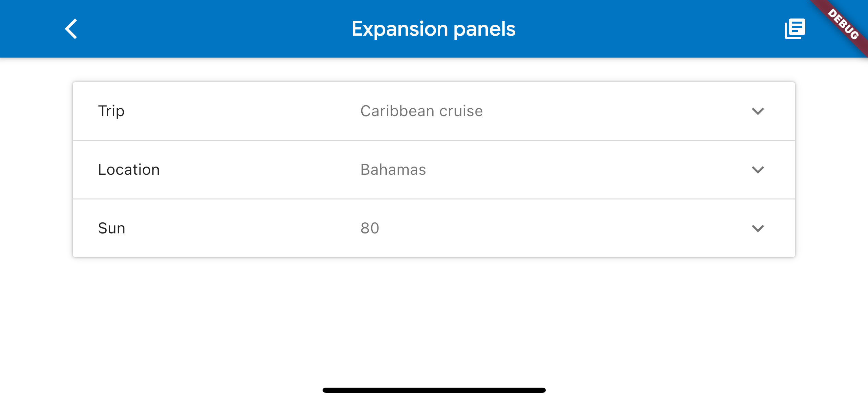
Task: Click the Sun label
Action: pos(111,228)
